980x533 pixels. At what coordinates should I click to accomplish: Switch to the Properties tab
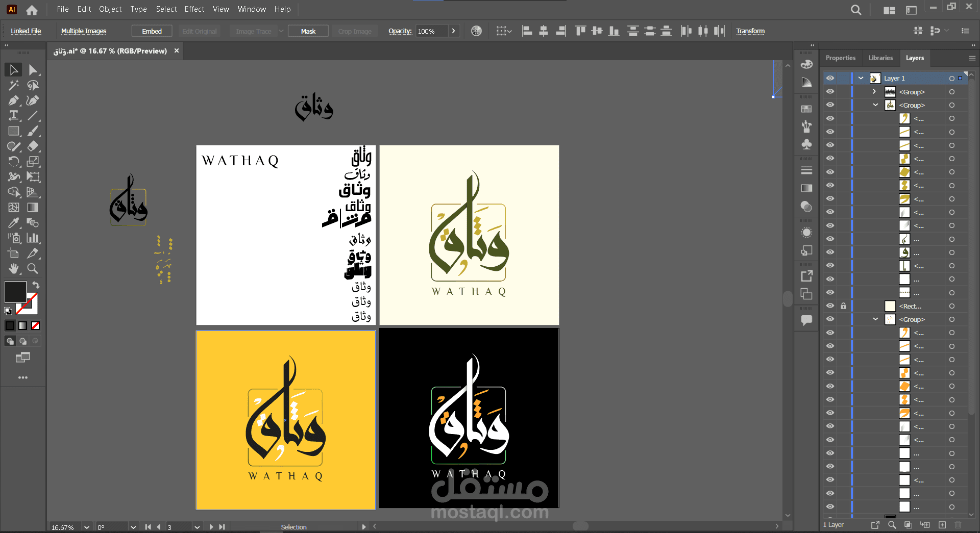tap(841, 58)
